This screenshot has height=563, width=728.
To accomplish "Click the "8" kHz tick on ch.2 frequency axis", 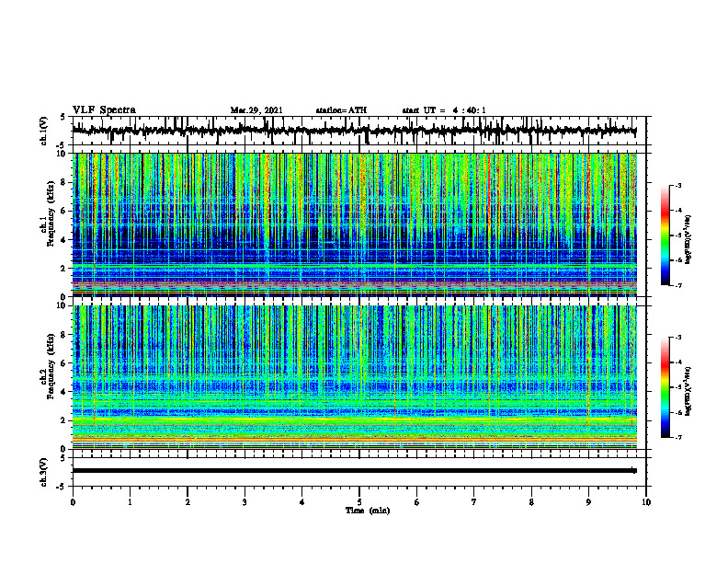I will point(63,335).
